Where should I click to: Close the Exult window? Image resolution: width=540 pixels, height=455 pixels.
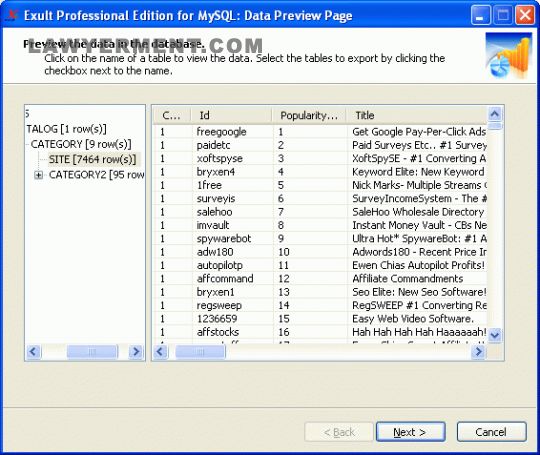[x=525, y=15]
